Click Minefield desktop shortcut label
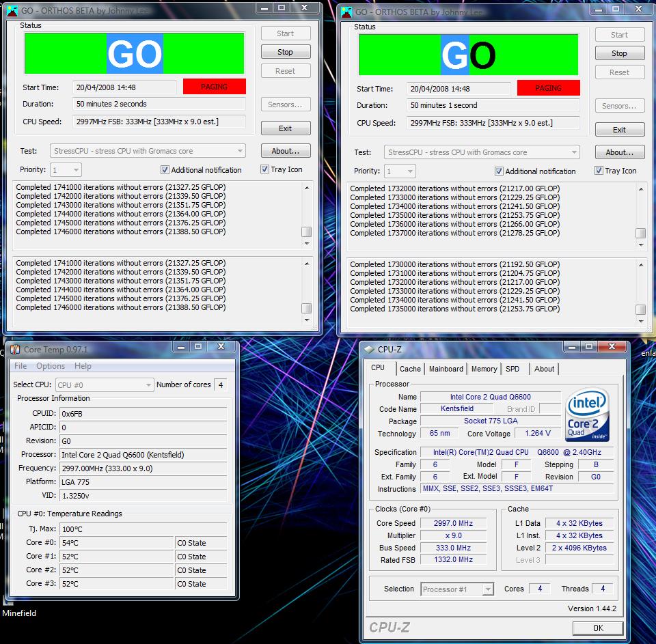 (x=19, y=613)
